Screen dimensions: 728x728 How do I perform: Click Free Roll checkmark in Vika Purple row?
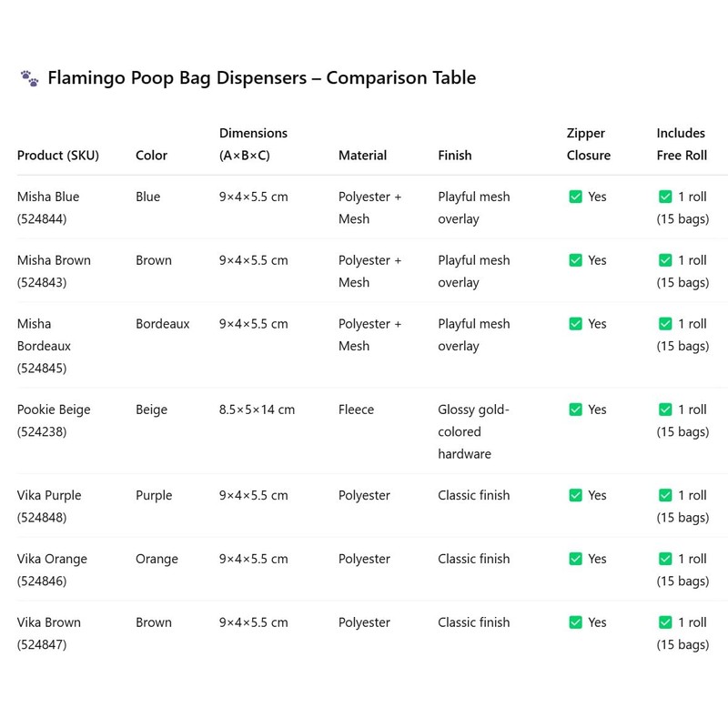pyautogui.click(x=665, y=495)
